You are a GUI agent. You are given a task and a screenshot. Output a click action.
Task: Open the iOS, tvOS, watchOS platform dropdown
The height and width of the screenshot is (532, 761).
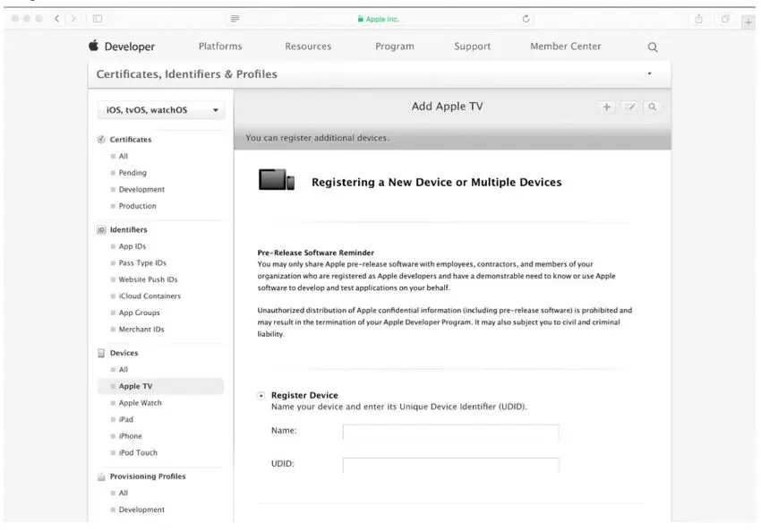[161, 110]
